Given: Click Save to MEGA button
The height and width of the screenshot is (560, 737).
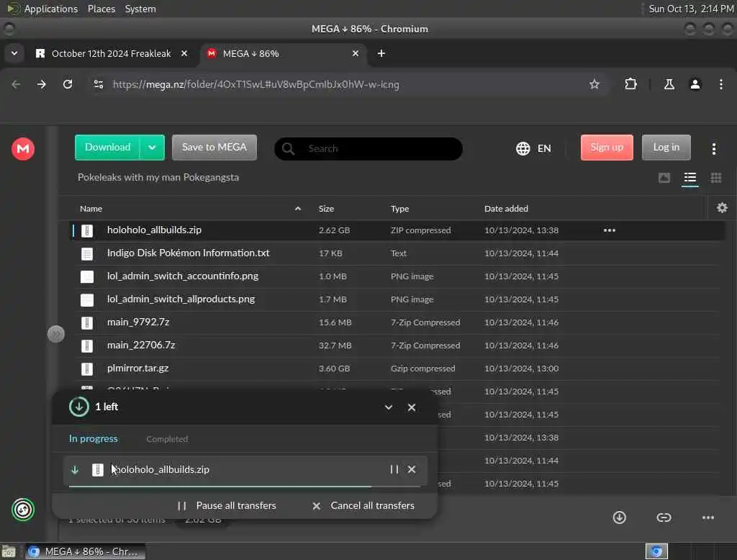Looking at the screenshot, I should click(214, 147).
